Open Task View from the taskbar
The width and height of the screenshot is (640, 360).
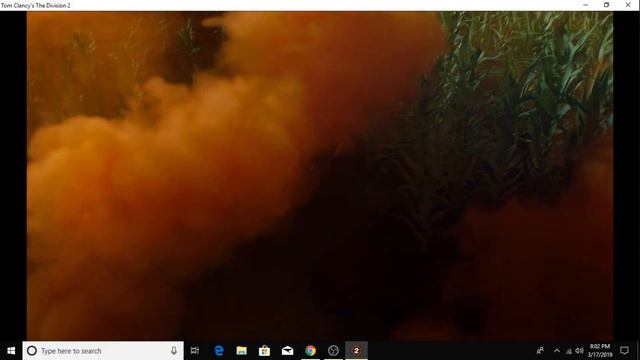pyautogui.click(x=195, y=351)
